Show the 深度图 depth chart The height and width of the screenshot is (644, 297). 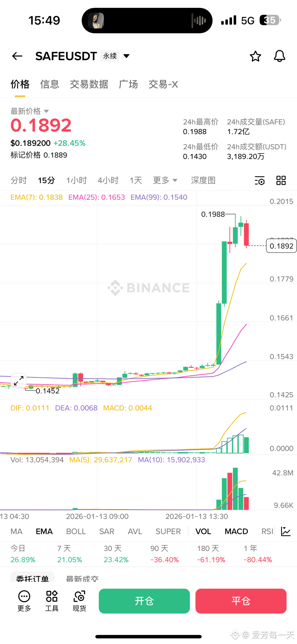point(203,180)
